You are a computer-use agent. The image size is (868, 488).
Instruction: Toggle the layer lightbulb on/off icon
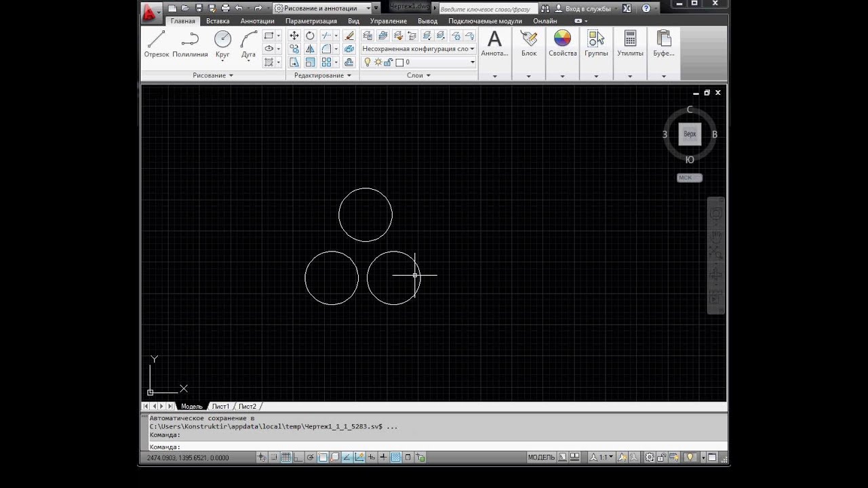tap(368, 62)
